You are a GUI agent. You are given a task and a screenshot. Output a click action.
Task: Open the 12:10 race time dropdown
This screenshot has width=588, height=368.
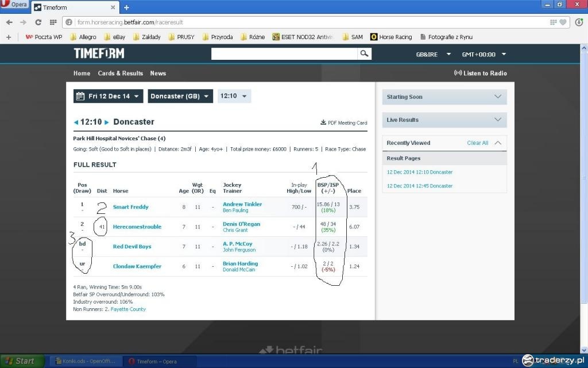[234, 96]
